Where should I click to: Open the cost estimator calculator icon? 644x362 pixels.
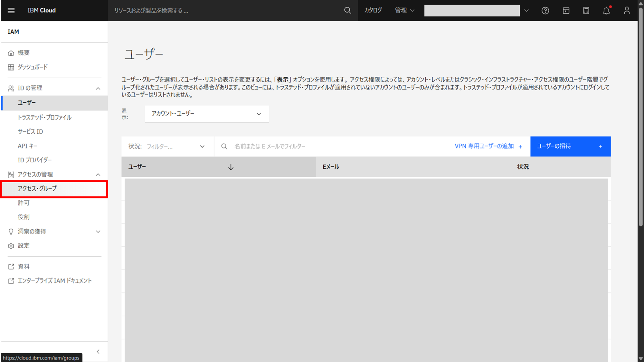tap(586, 11)
